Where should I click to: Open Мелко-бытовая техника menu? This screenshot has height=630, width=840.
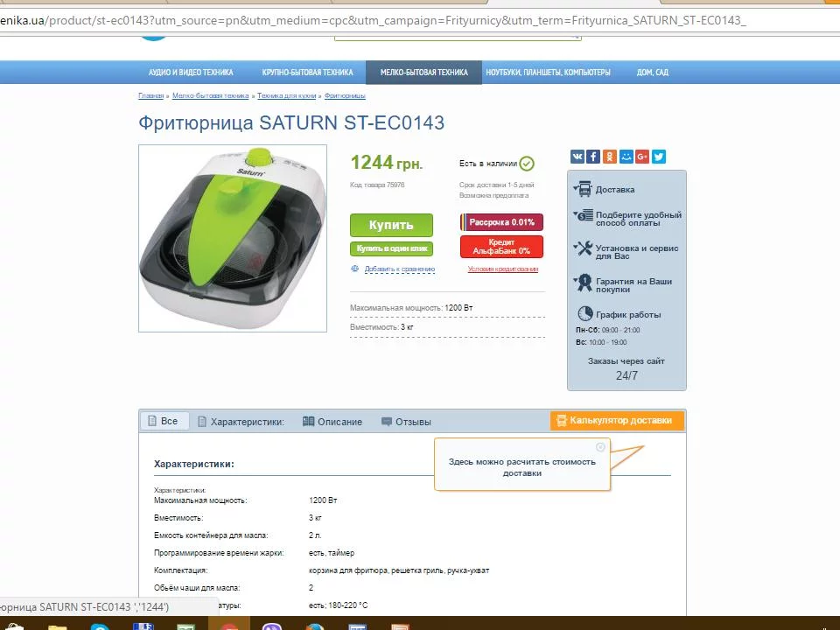click(x=423, y=73)
